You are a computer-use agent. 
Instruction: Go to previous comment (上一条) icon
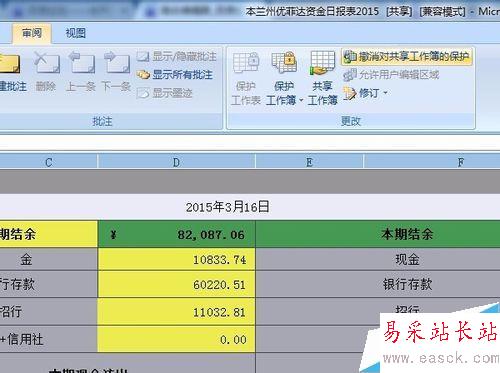pos(81,63)
